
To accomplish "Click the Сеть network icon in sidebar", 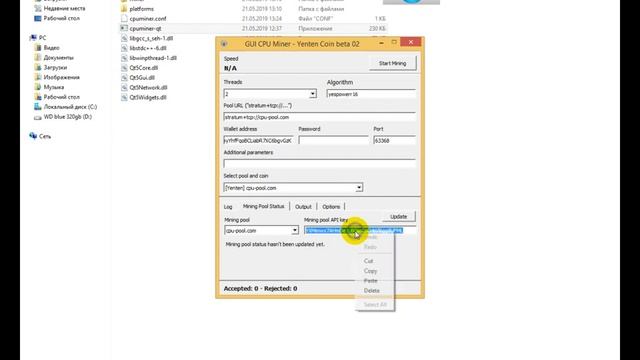I will coord(33,136).
